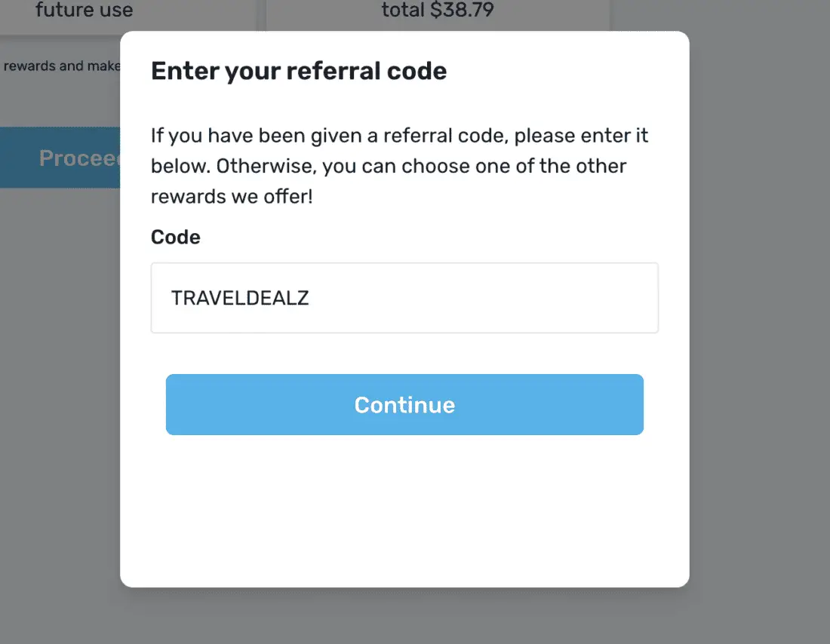The image size is (830, 644).
Task: Click the "Enter your referral code" heading
Action: point(299,72)
